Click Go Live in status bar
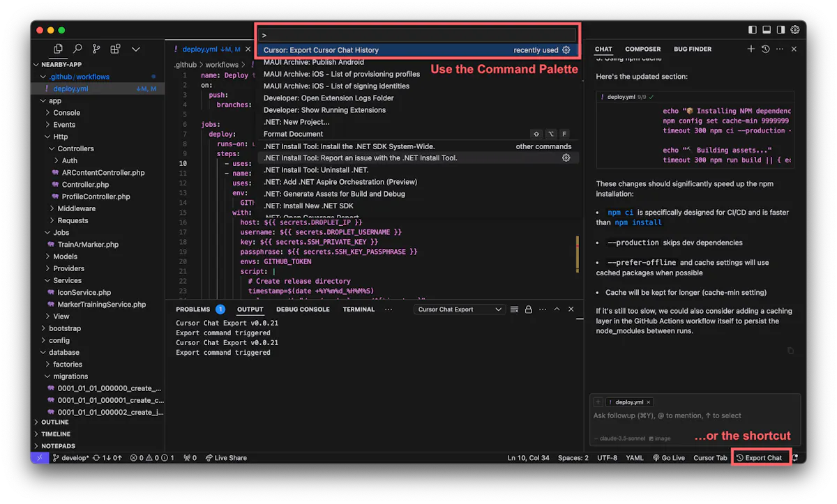Viewport: 837px width, 504px height. [x=669, y=458]
